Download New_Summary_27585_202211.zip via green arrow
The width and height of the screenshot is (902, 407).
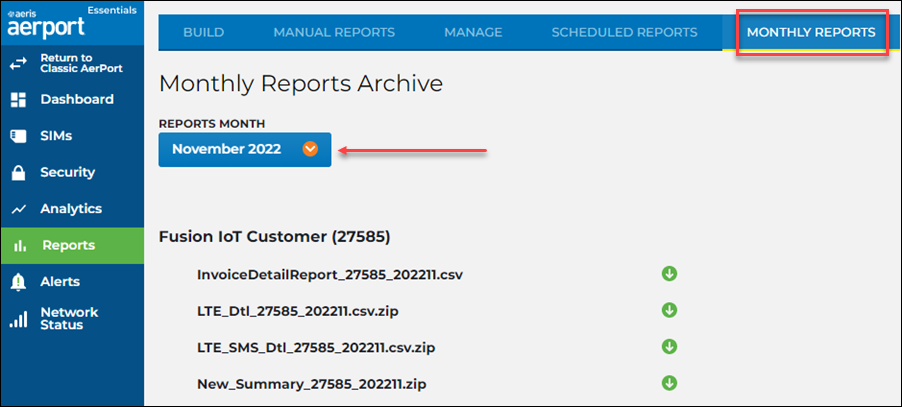coord(669,383)
